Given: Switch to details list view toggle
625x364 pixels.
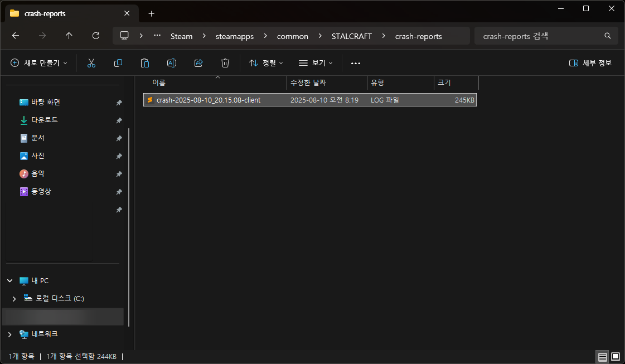Looking at the screenshot, I should [602, 356].
